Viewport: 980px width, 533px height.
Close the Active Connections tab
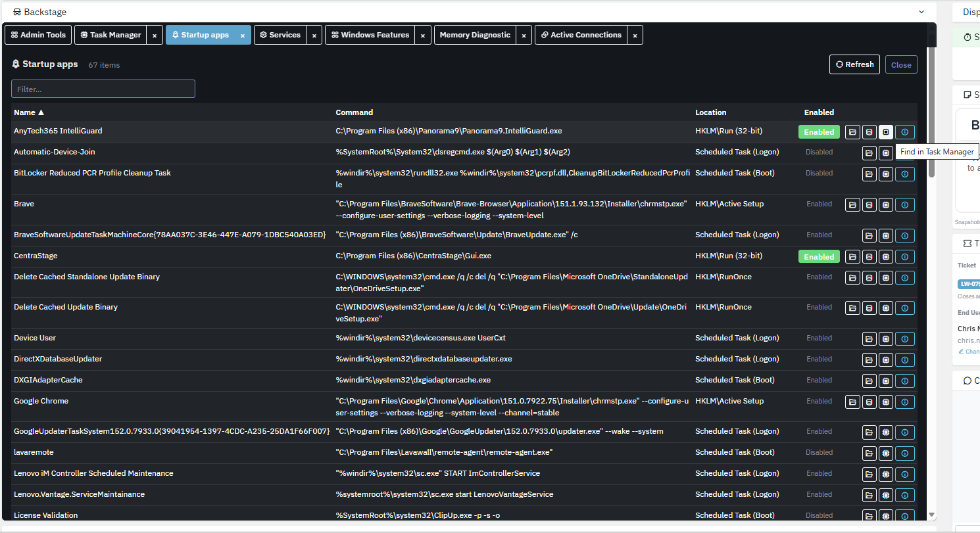[x=635, y=35]
